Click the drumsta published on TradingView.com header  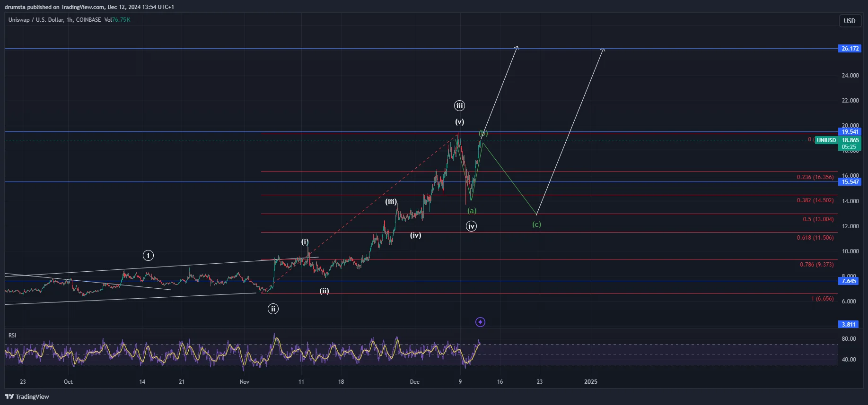pyautogui.click(x=89, y=7)
